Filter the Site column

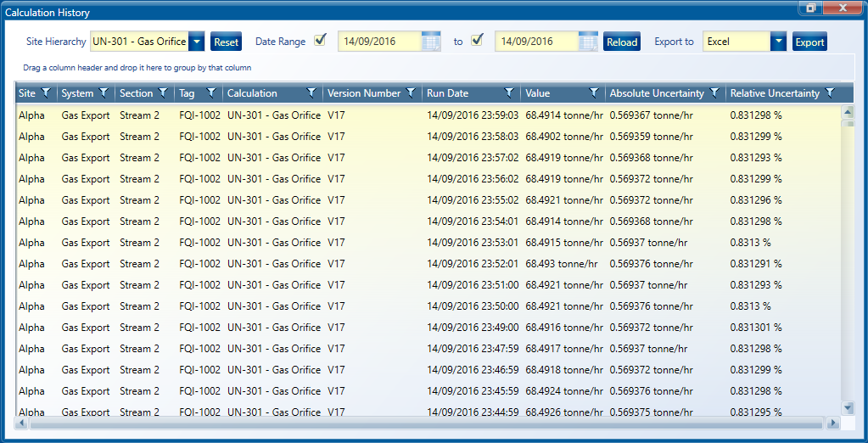click(47, 93)
